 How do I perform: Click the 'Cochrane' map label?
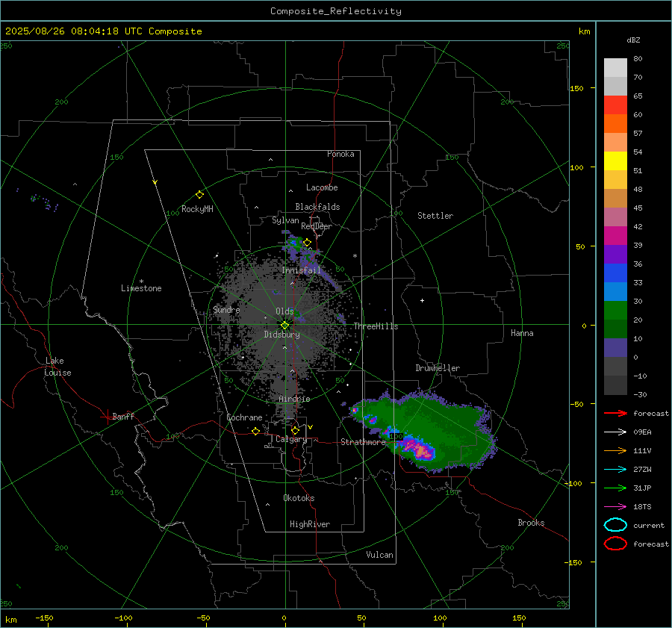coord(244,417)
